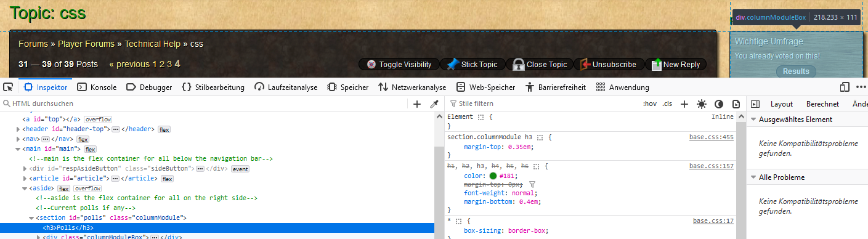
Task: Open the Debugger tab
Action: (149, 87)
